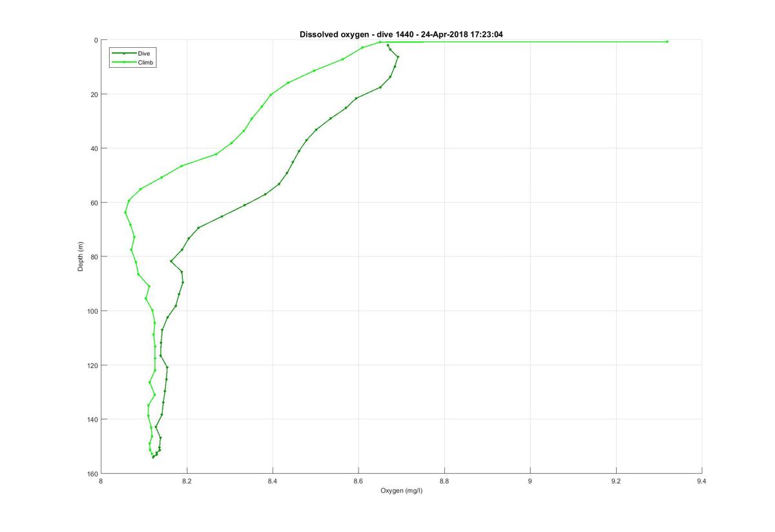Click the dark green Dive line sample in legend
Image resolution: width=775 pixels, height=532 pixels.
124,53
